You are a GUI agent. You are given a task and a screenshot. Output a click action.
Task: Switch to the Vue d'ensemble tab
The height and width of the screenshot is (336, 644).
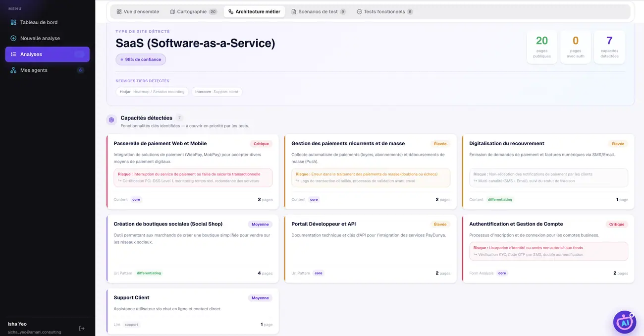tap(138, 11)
